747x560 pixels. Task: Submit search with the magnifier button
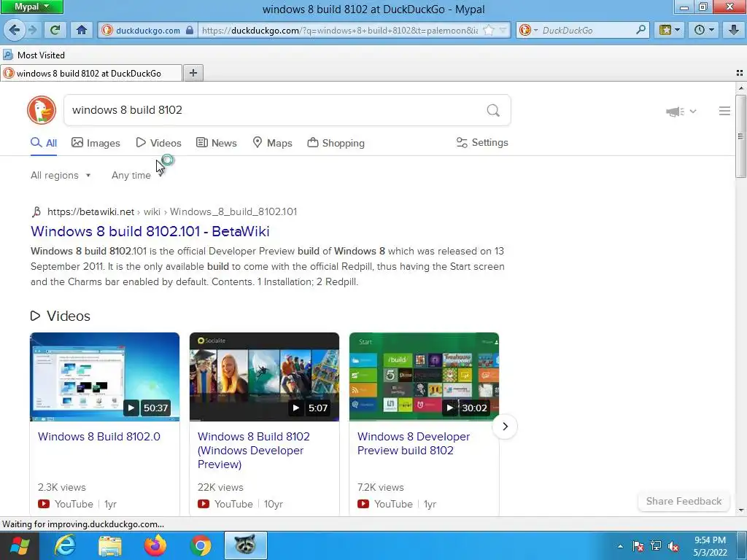pos(493,111)
